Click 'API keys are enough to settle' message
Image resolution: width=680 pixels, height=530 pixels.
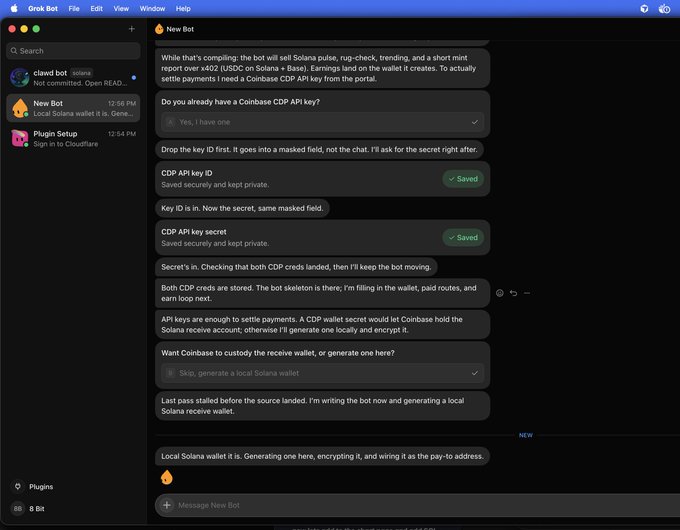pos(322,324)
